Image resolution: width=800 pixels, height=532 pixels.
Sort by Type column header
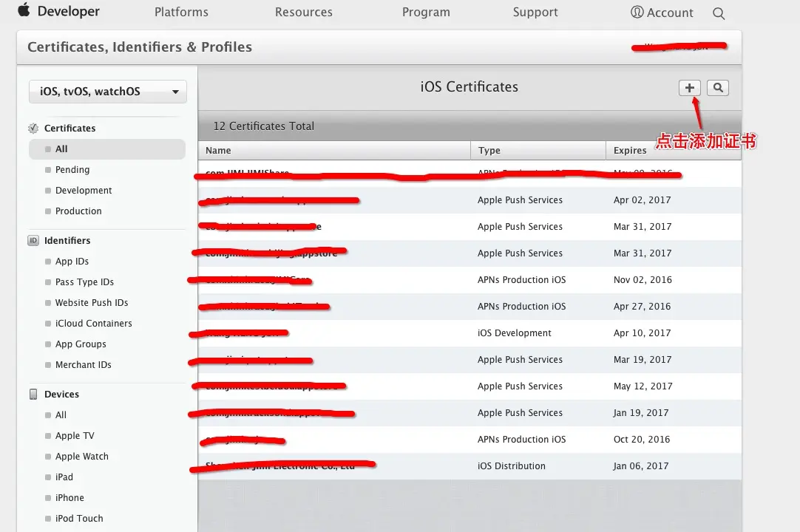coord(538,151)
